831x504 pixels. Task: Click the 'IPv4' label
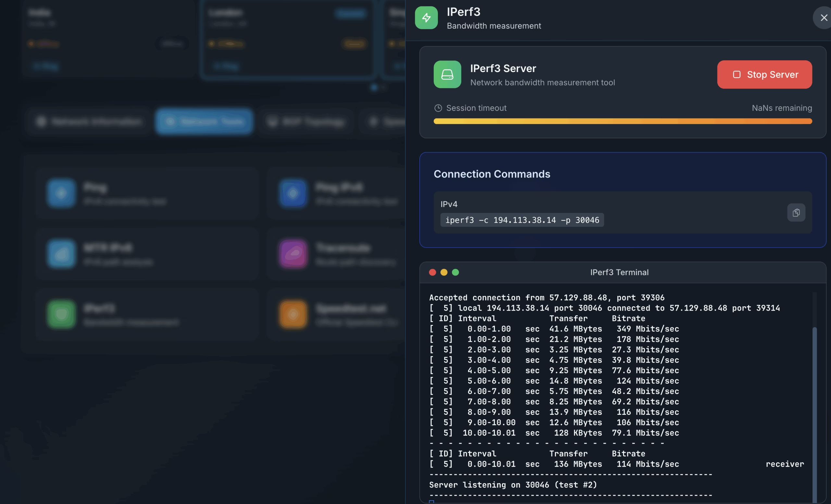click(449, 204)
